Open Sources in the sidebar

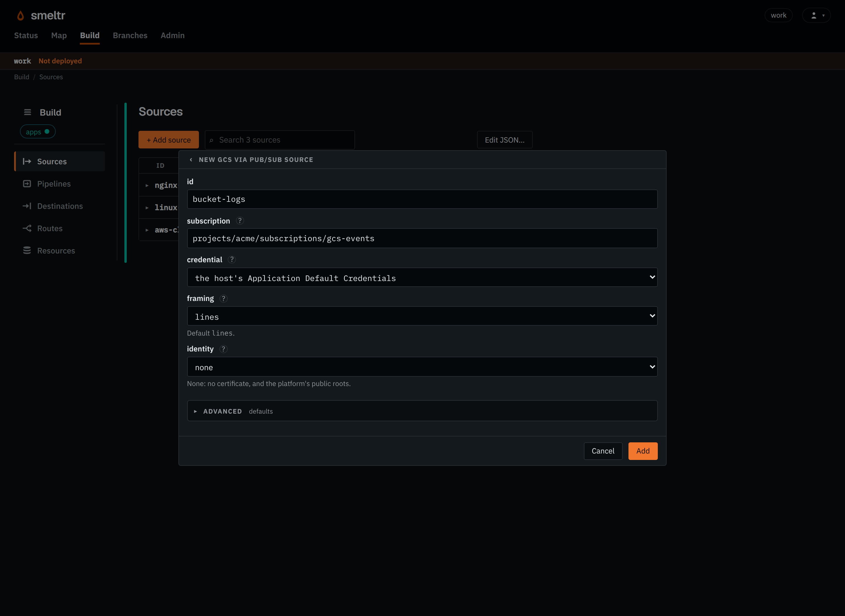(60, 161)
